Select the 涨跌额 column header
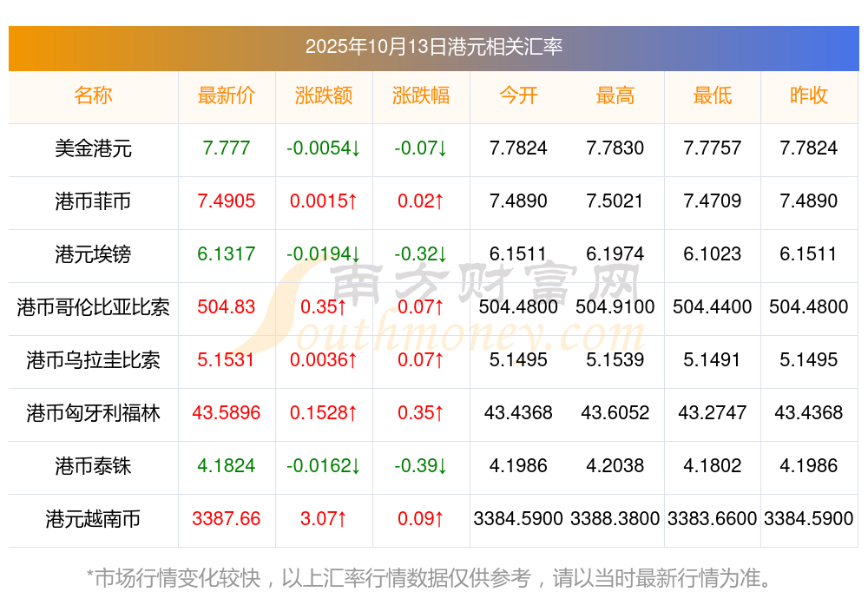The width and height of the screenshot is (868, 605). tap(323, 95)
